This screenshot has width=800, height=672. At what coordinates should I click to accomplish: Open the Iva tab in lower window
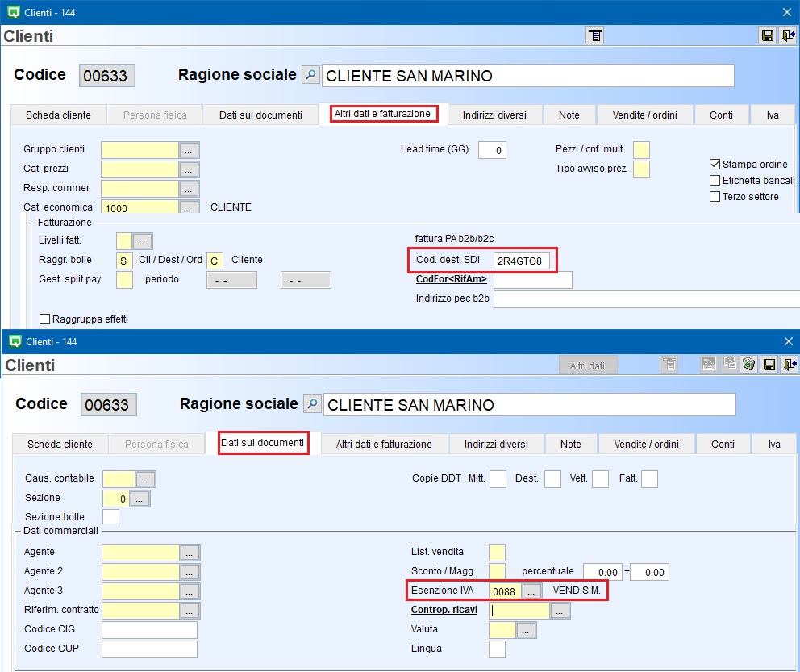coord(774,444)
